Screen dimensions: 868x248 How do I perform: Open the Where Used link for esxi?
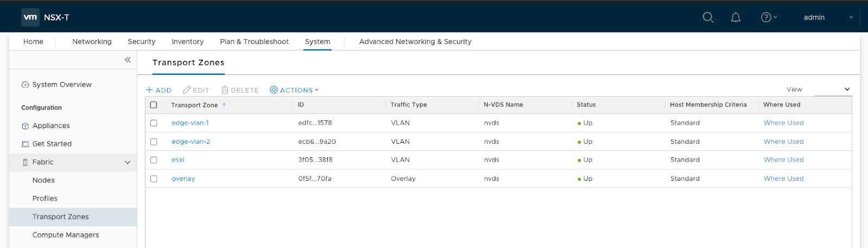783,160
